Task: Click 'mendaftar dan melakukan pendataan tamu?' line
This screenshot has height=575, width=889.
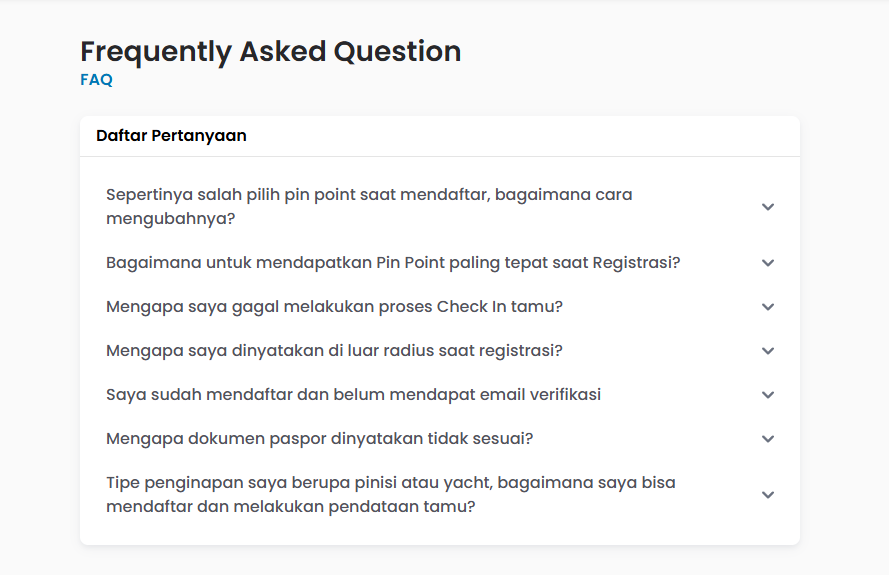Action: [x=290, y=507]
